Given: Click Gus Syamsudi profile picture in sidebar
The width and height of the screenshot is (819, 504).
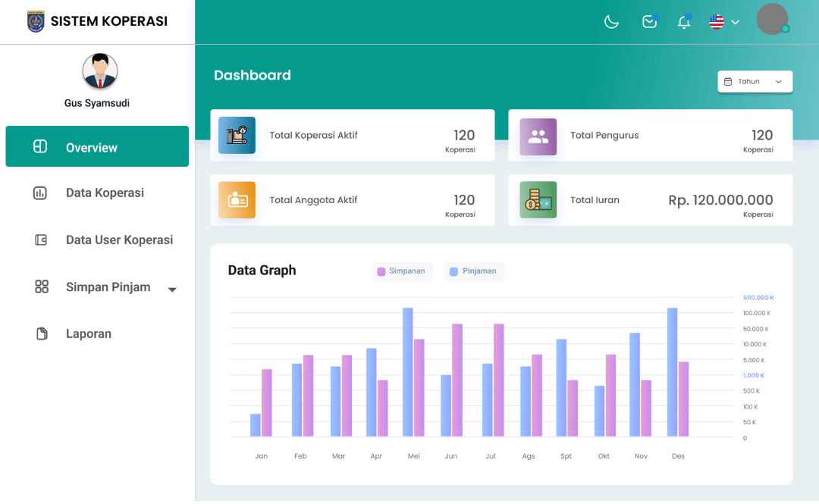Looking at the screenshot, I should click(x=100, y=71).
